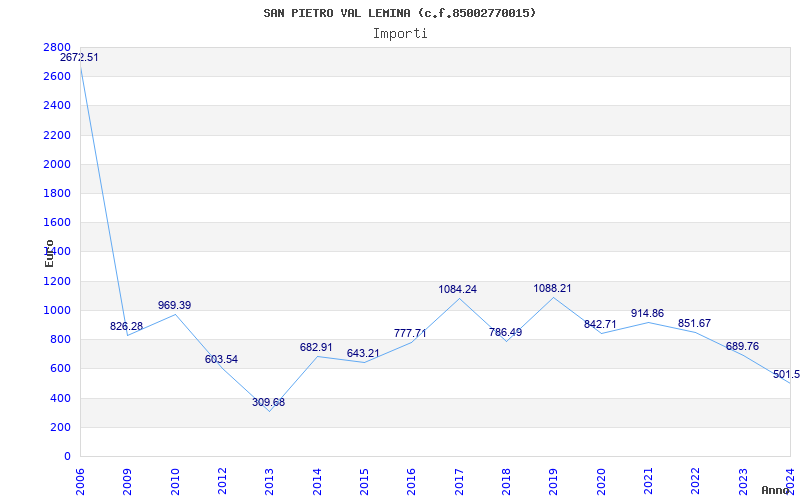Click the 1000 y-axis tick label
Screen dimensions: 800x500
(57, 310)
